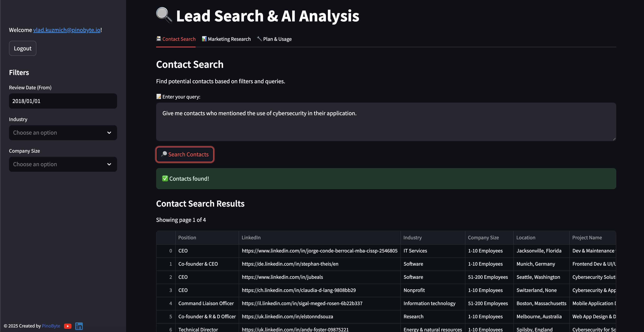Select the jubeals LinkedIn URL cell
This screenshot has height=332, width=644.
pos(282,277)
